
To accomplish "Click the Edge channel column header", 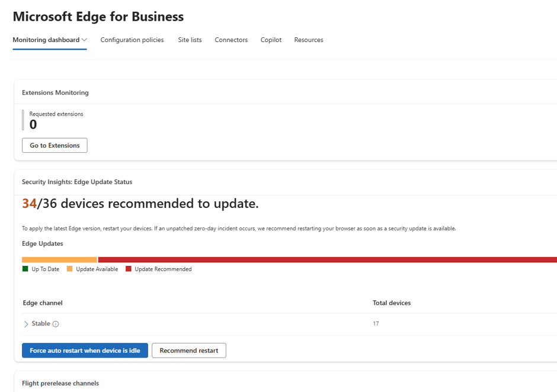I will (x=43, y=303).
